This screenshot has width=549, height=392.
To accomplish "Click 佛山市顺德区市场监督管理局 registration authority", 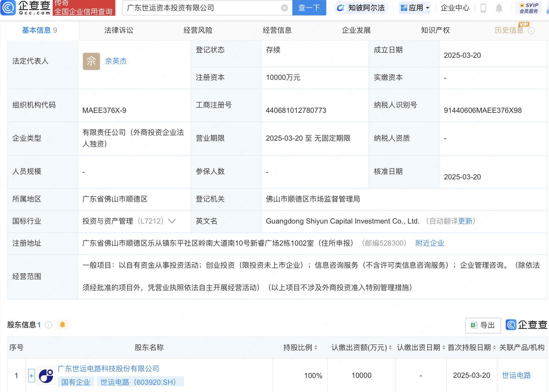I will (313, 199).
